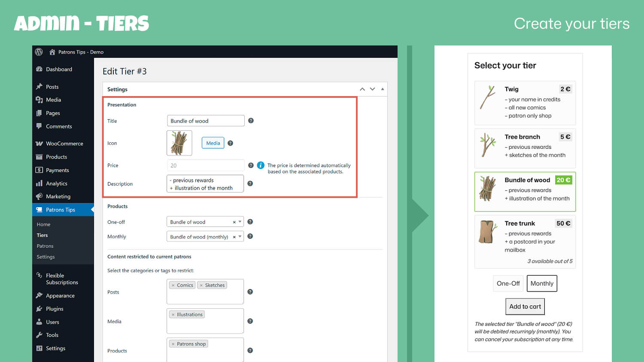
Task: Click the Flexible Subscriptions icon
Action: [39, 275]
